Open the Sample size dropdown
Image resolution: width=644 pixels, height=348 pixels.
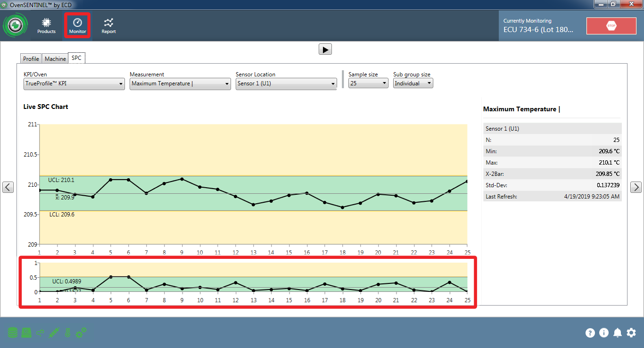pos(368,83)
